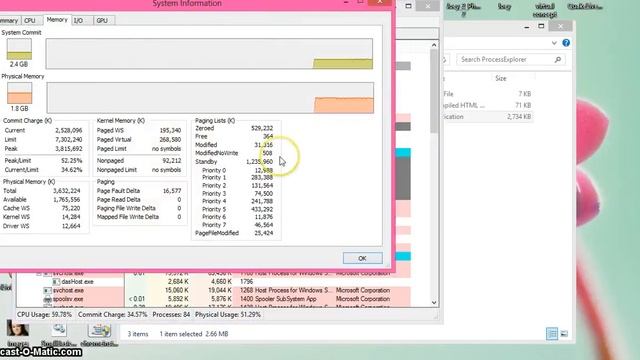This screenshot has width=640, height=360.
Task: Click the magnifier icon in the search box
Action: click(x=558, y=60)
